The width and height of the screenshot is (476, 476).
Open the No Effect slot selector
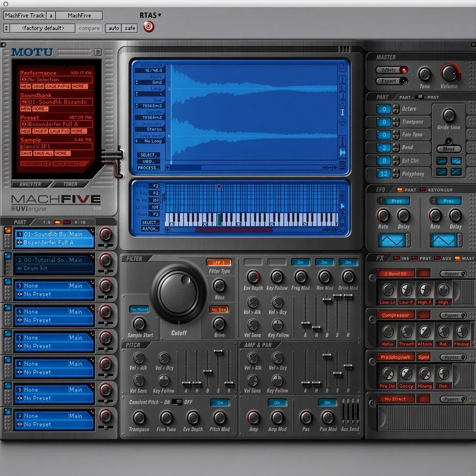click(x=396, y=399)
